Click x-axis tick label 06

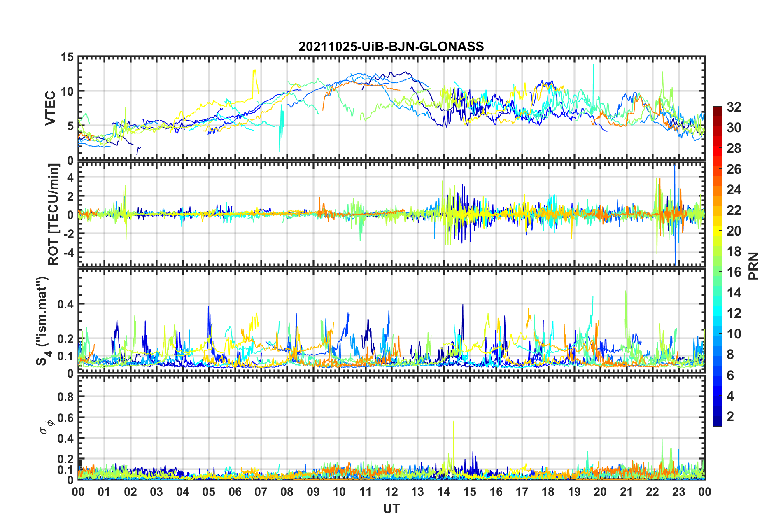235,492
